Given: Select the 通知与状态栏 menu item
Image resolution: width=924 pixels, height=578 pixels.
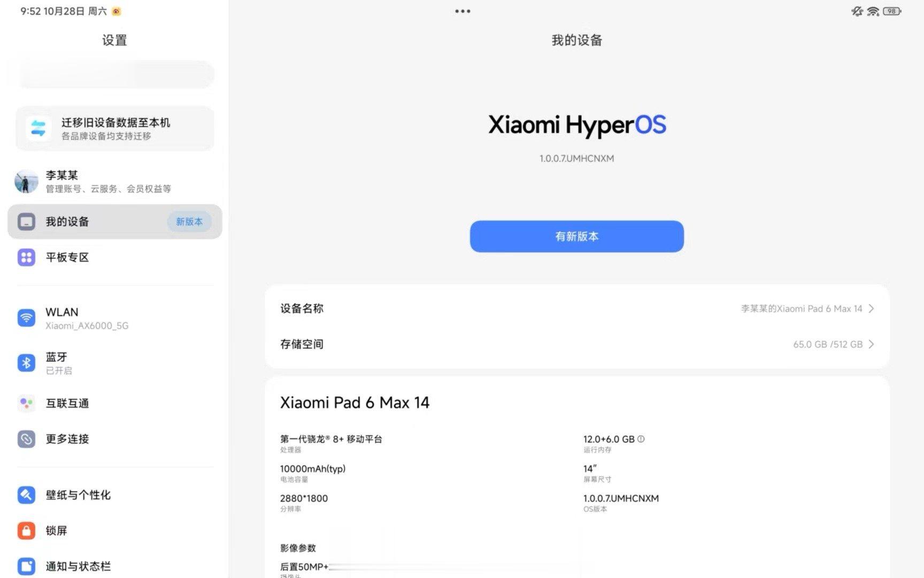Looking at the screenshot, I should point(115,566).
